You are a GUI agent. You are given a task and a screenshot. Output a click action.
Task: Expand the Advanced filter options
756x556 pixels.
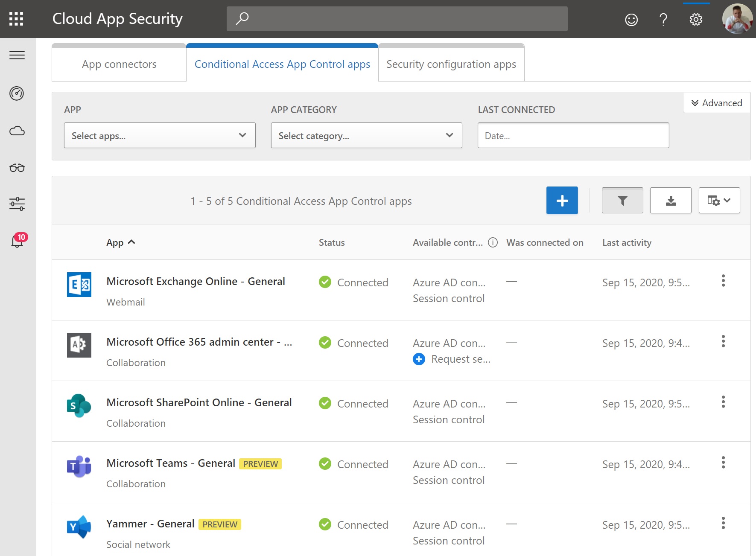tap(716, 102)
